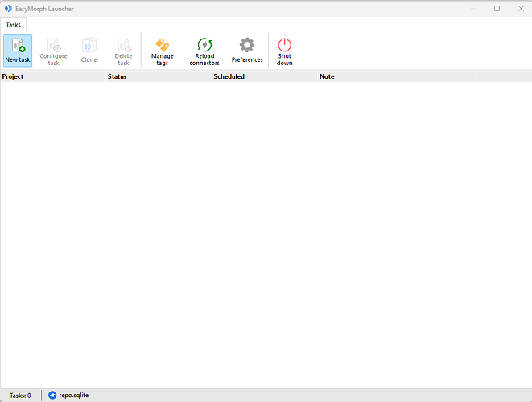
Task: Open Configure task tool
Action: (53, 51)
